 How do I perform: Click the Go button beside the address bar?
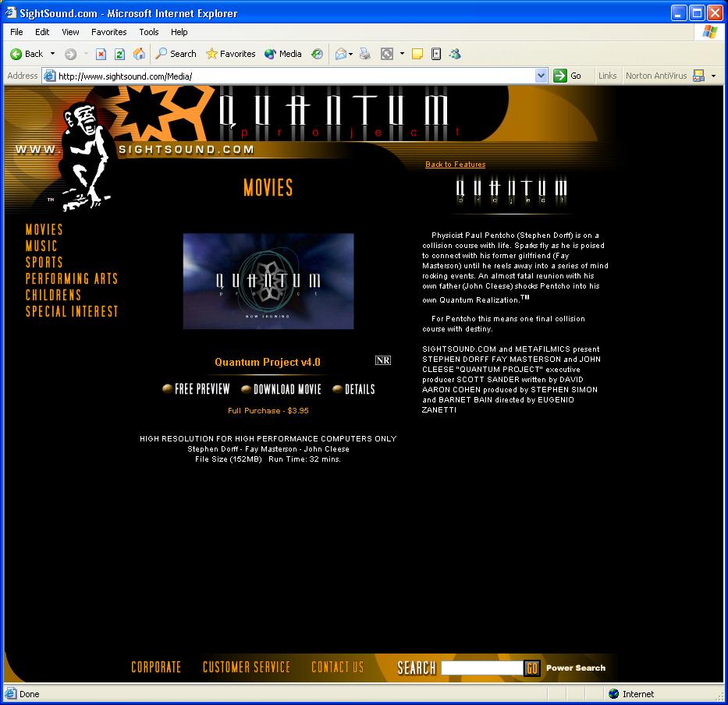567,76
